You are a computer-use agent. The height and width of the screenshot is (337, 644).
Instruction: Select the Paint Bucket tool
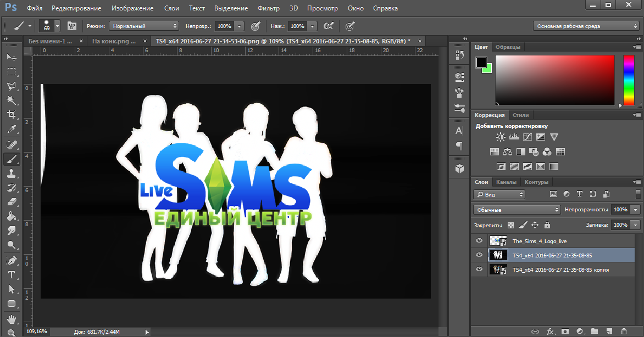[x=12, y=216]
